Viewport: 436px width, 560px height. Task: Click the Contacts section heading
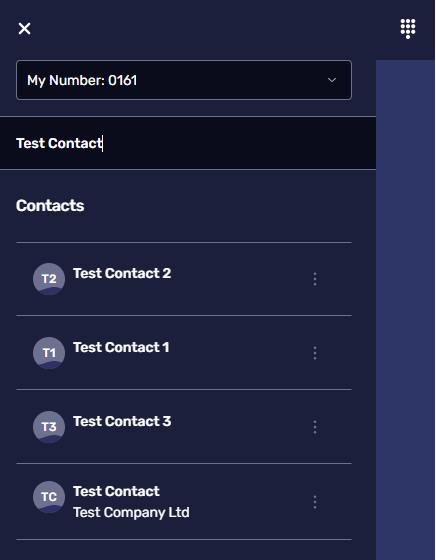pos(50,205)
